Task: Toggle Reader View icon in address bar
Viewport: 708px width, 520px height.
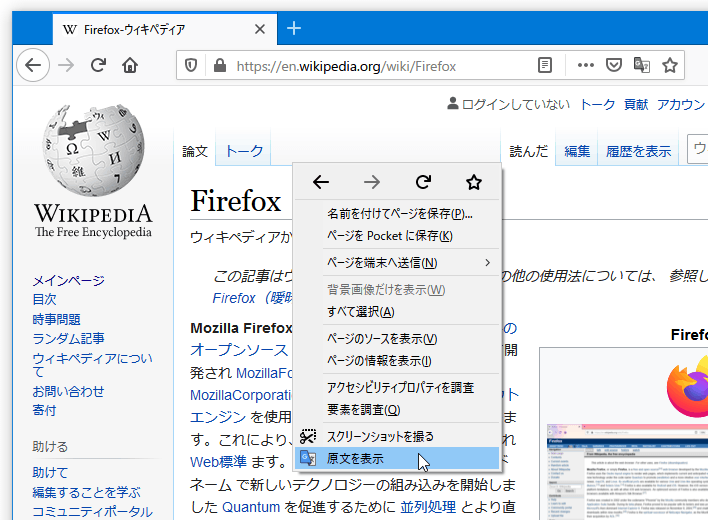Action: (545, 65)
